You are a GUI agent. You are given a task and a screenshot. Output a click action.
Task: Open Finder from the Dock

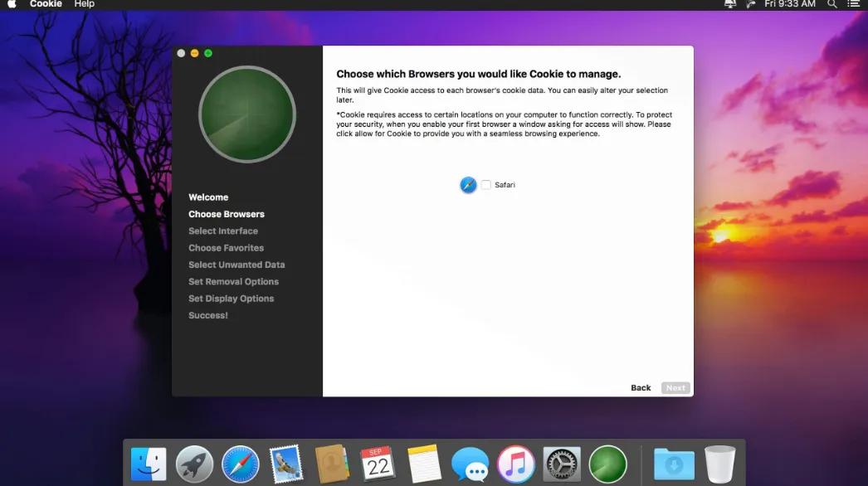point(149,464)
